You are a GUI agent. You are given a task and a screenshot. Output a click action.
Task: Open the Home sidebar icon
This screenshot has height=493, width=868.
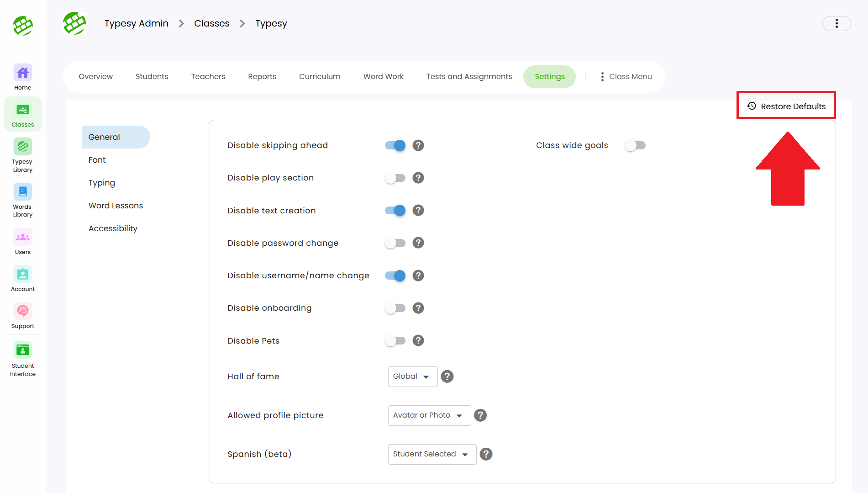[22, 73]
